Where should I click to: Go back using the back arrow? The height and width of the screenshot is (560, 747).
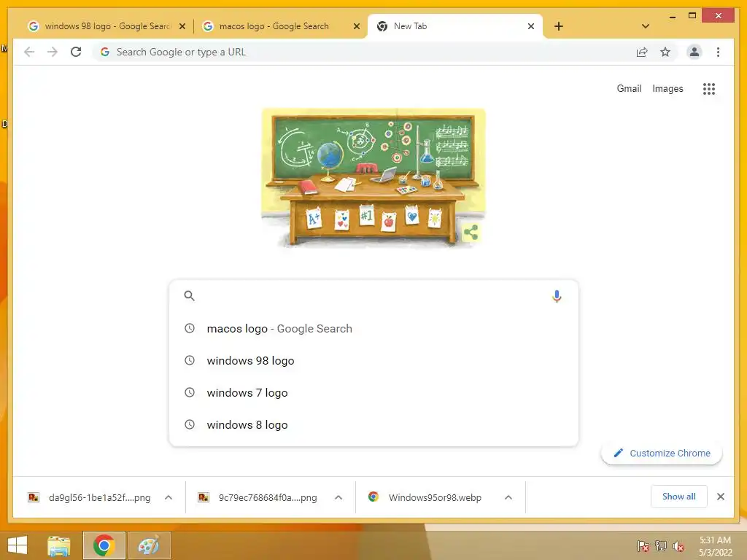tap(29, 52)
